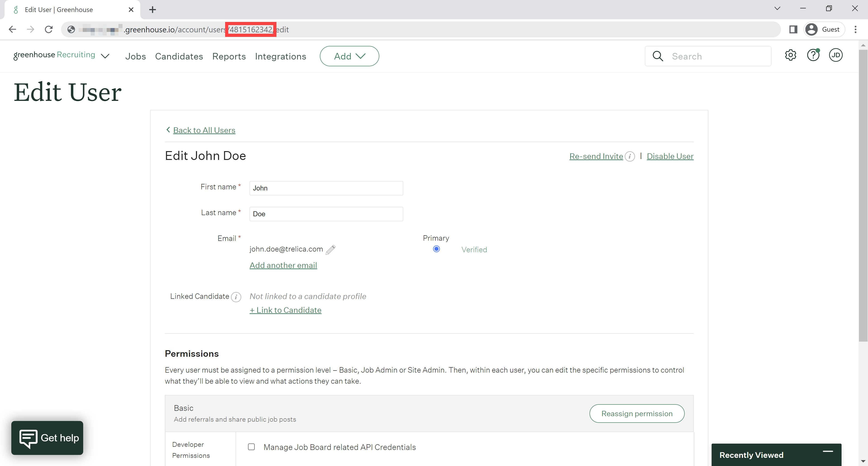868x466 pixels.
Task: Show info about Re-send Invite
Action: [x=630, y=157]
